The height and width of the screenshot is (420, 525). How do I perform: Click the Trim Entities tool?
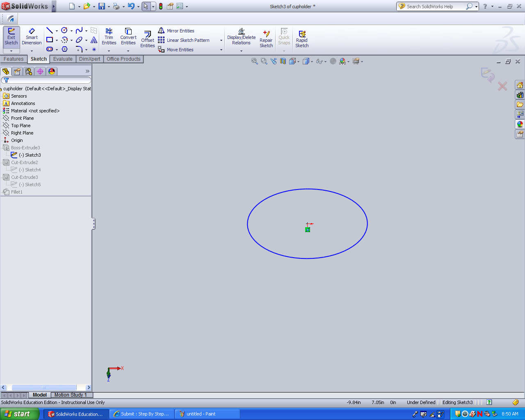[109, 37]
